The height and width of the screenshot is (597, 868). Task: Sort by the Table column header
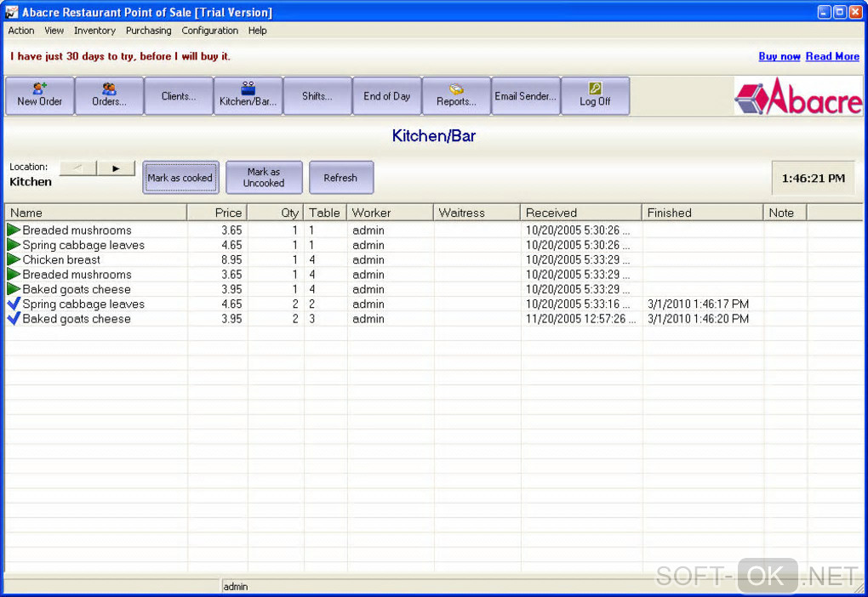[x=325, y=213]
